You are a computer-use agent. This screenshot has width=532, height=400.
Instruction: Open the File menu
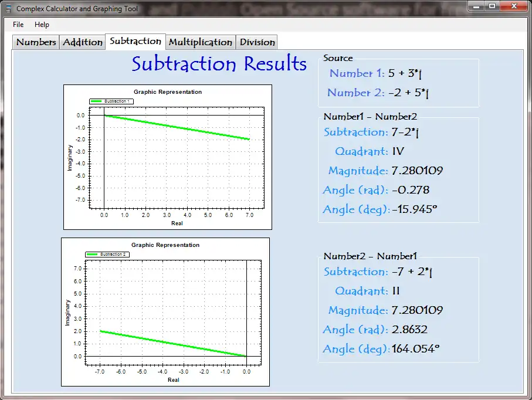click(18, 25)
